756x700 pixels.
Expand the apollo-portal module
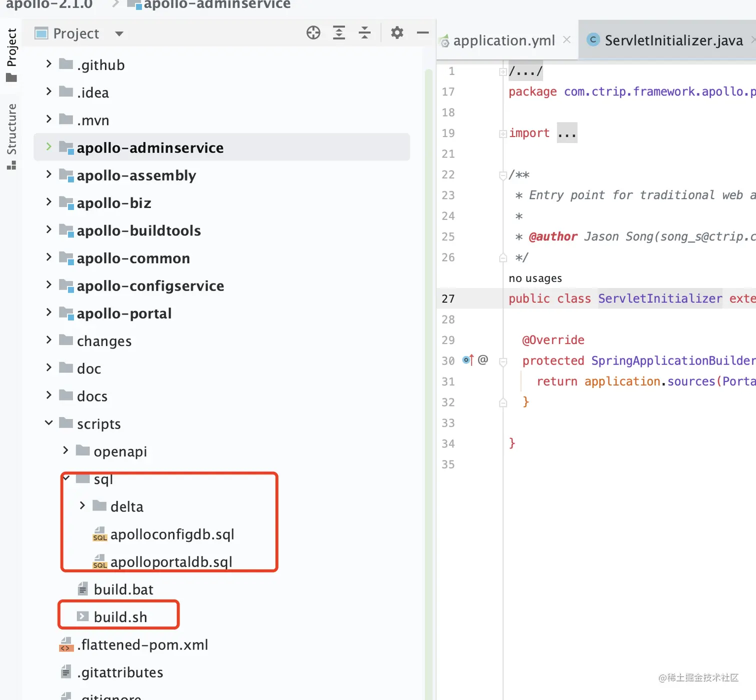tap(48, 312)
